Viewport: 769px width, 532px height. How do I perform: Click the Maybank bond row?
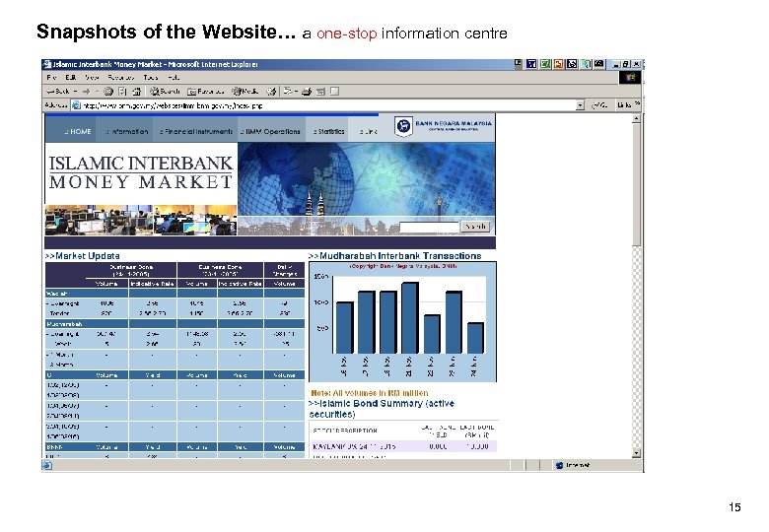[x=404, y=446]
